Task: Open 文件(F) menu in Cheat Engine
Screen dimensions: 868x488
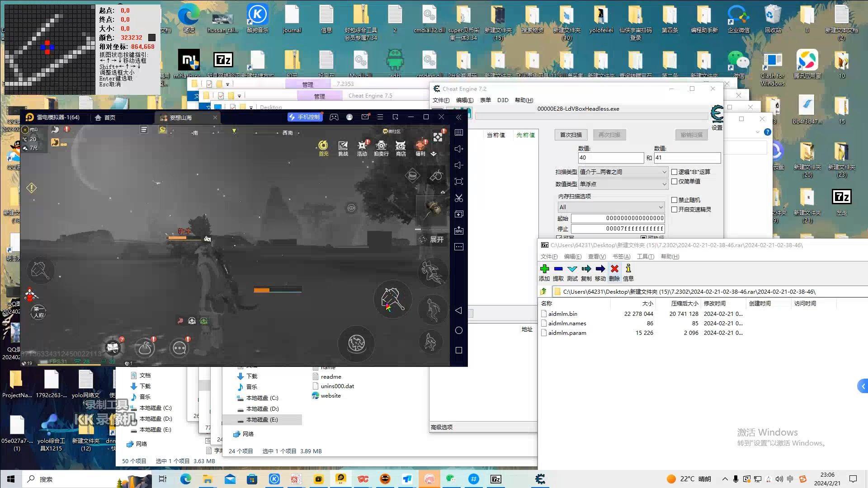Action: (x=441, y=100)
